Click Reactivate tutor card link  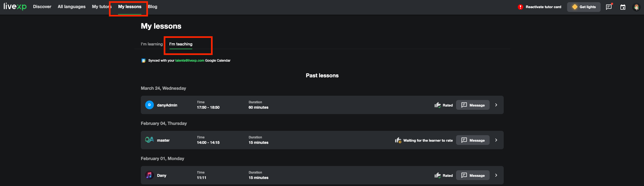coord(543,7)
